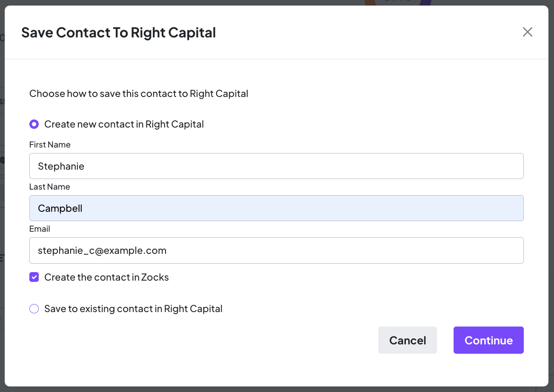Click the Last Name field label
The width and height of the screenshot is (554, 392).
click(49, 187)
